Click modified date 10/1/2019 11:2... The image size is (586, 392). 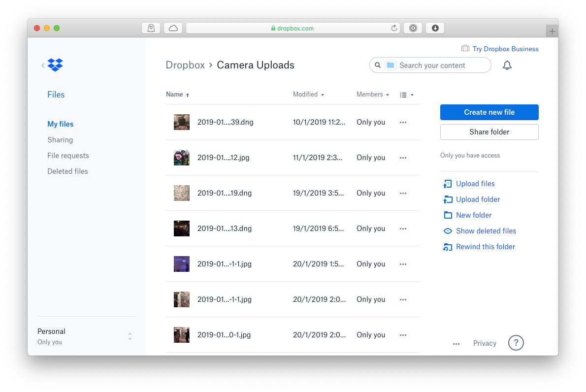pyautogui.click(x=319, y=122)
